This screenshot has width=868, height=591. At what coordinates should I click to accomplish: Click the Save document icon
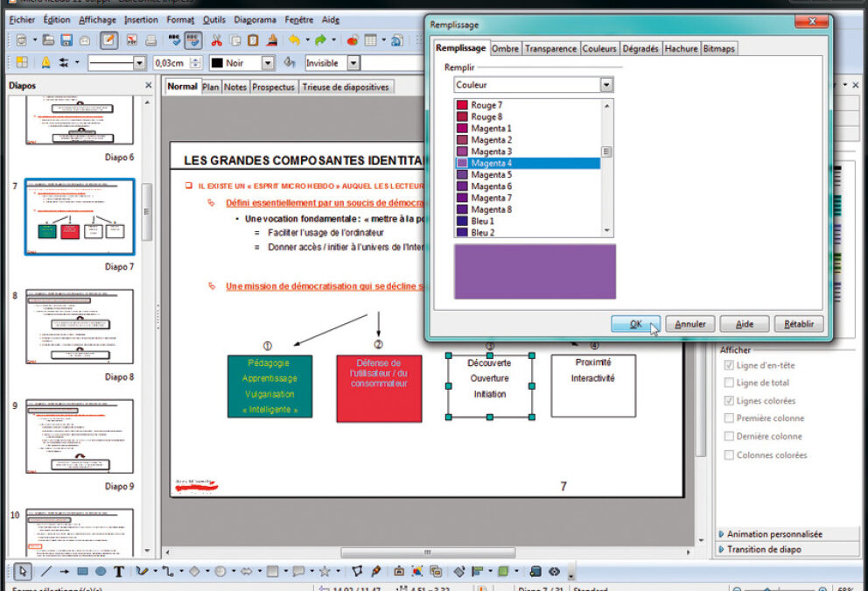coord(66,40)
